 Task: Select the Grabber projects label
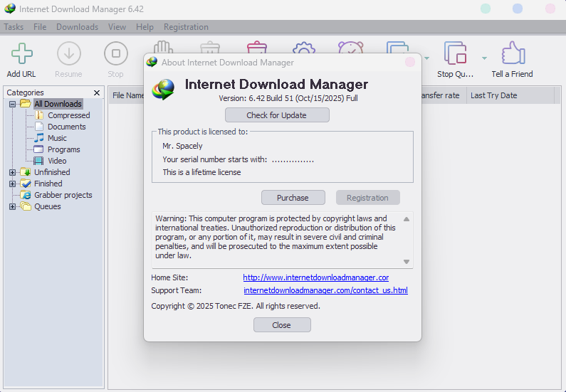click(x=63, y=195)
